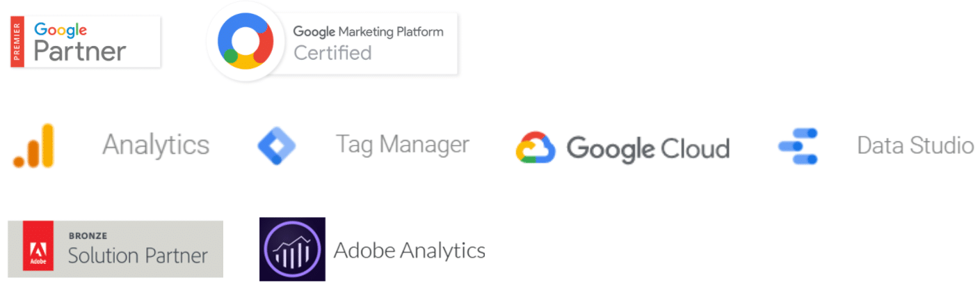Click the purple Adobe Analytics icon
Image resolution: width=980 pixels, height=289 pixels.
pos(292,249)
